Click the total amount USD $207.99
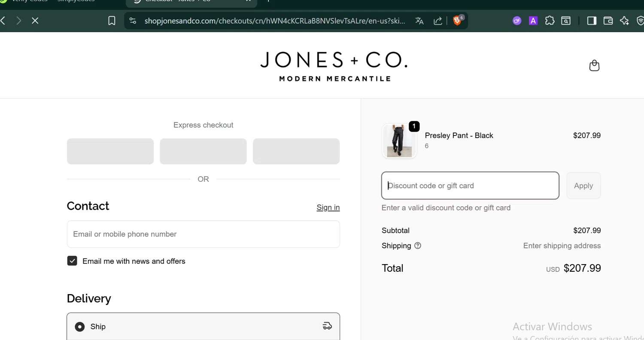 click(x=573, y=268)
